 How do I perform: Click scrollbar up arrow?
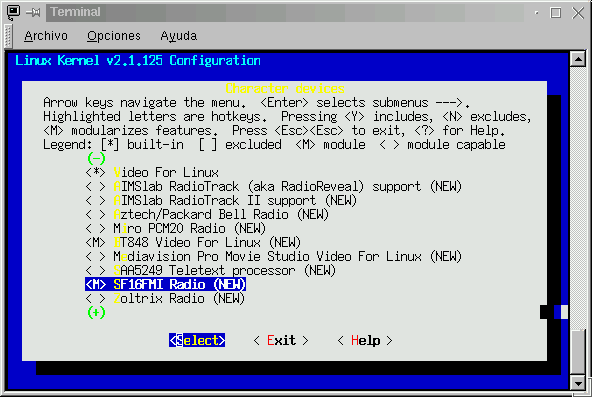(578, 59)
